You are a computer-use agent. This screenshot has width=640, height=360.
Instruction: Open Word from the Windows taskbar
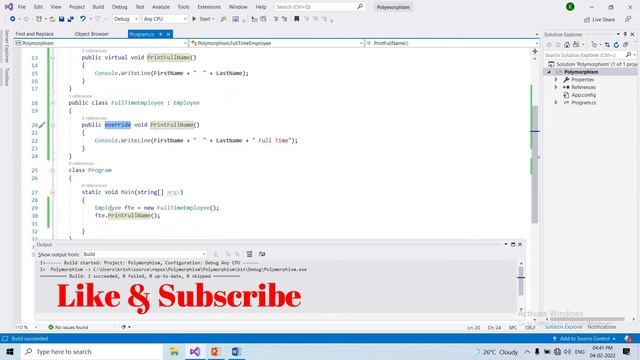[237, 351]
